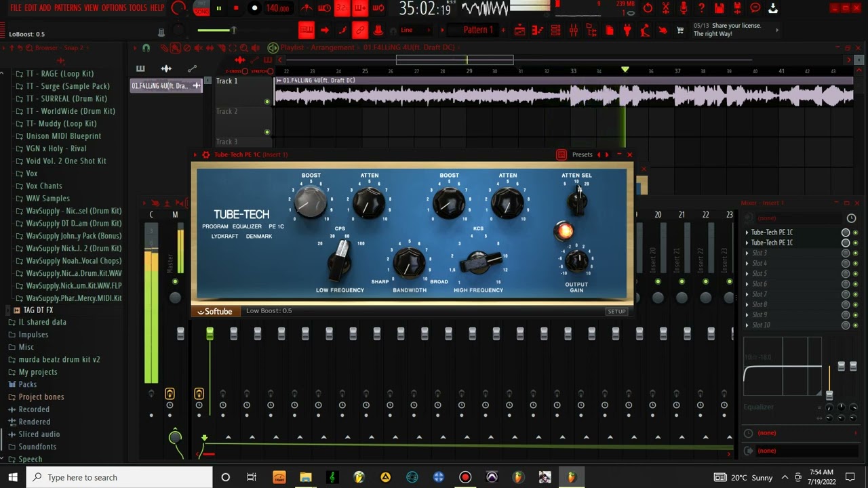Click the magnet snap icon in playlist toolbar

pyautogui.click(x=146, y=47)
